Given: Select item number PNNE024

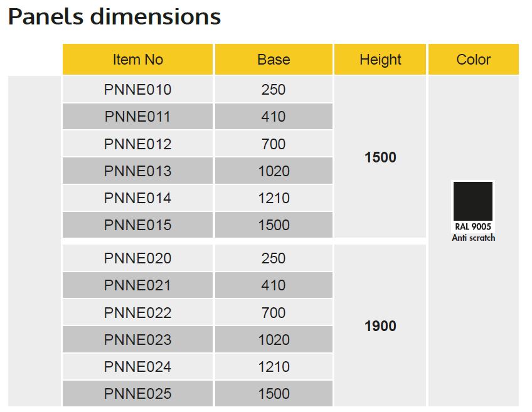Looking at the screenshot, I should [137, 367].
